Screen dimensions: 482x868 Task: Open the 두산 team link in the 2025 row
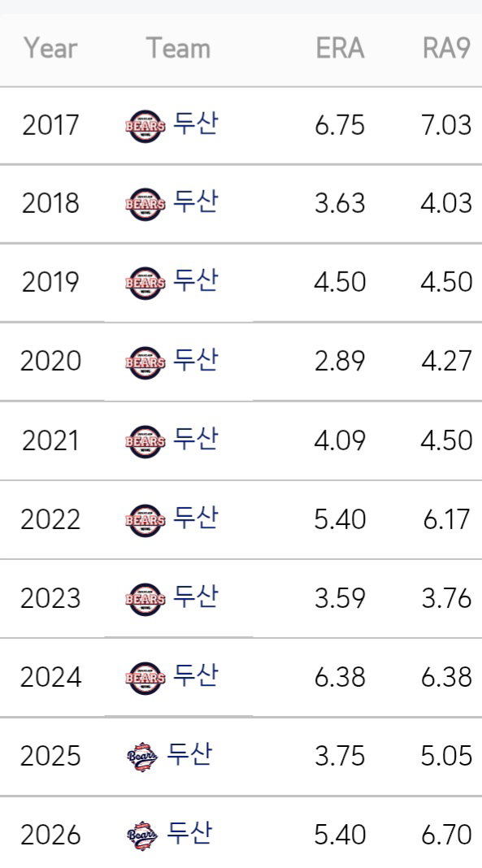point(189,754)
